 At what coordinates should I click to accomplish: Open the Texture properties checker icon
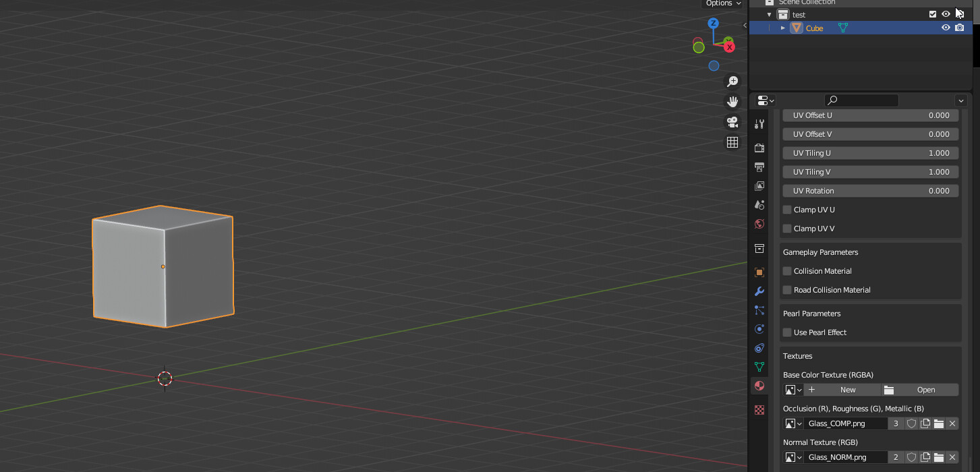tap(759, 409)
